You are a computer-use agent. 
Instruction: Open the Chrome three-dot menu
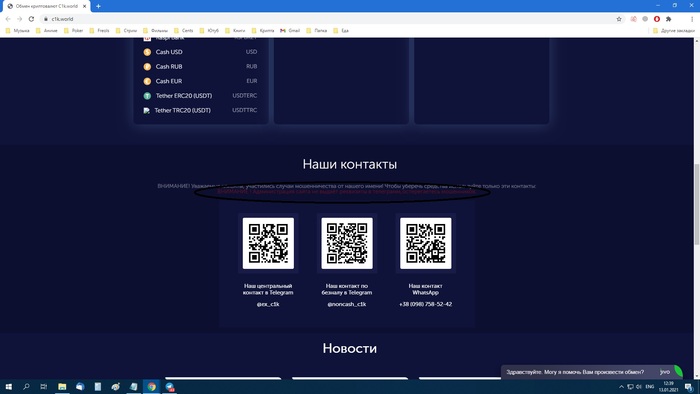(692, 19)
